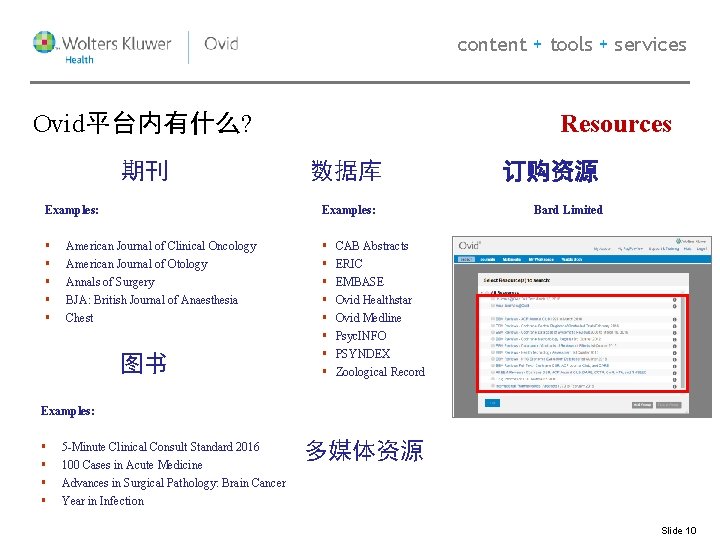
Task: Select 'American Journal of Otology' entry
Action: coord(137,264)
